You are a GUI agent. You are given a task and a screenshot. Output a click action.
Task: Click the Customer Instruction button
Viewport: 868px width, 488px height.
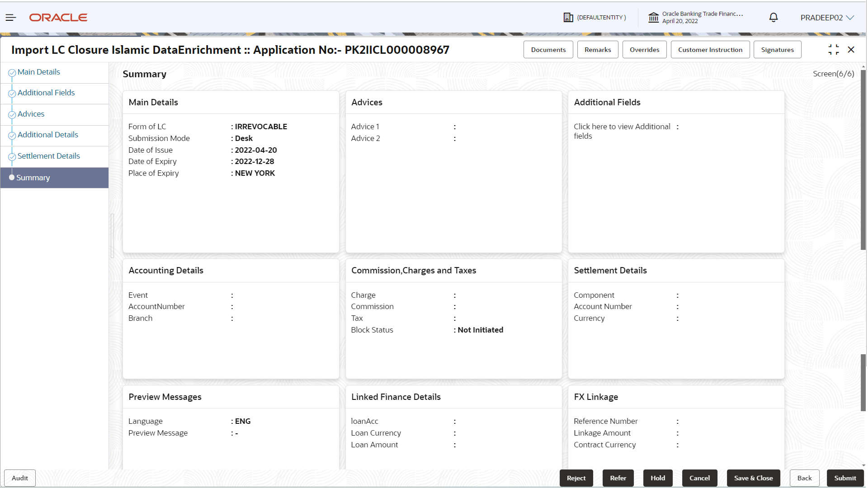[710, 50]
